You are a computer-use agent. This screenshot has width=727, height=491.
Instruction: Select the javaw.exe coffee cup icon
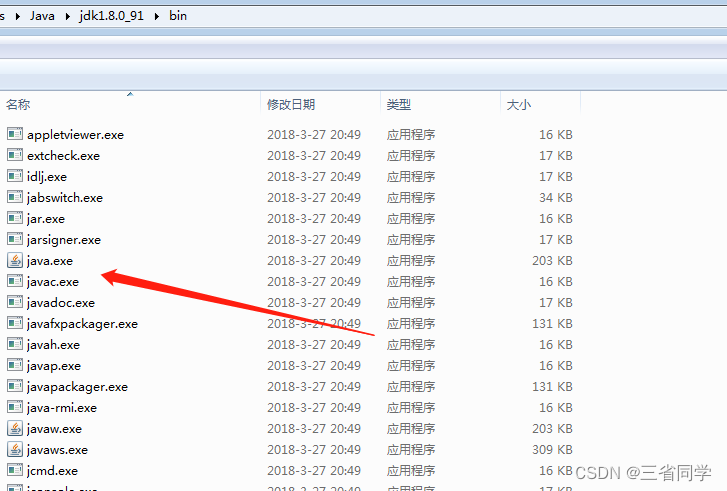(15, 428)
